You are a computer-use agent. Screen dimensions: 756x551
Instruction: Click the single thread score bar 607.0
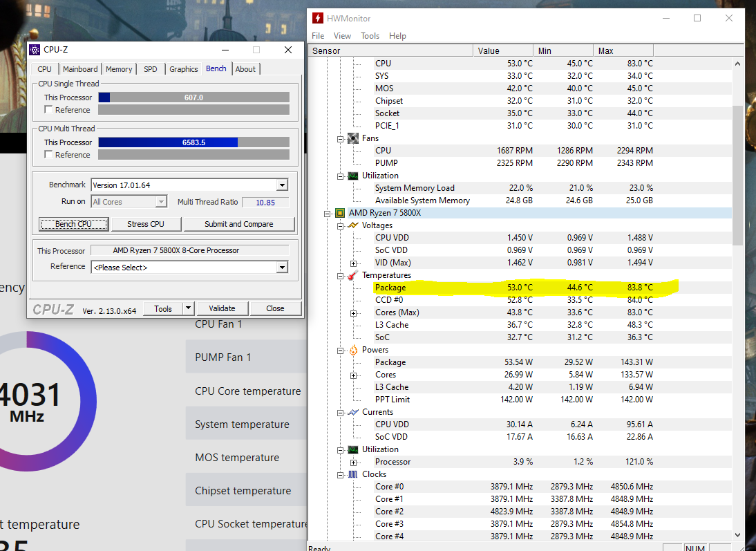pos(193,97)
